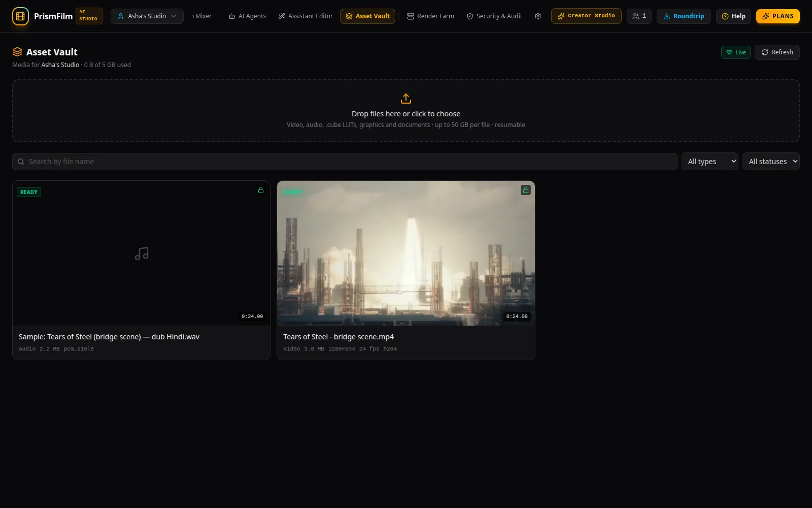Click the Asset Vault layers icon in heading
812x508 pixels.
[x=17, y=52]
